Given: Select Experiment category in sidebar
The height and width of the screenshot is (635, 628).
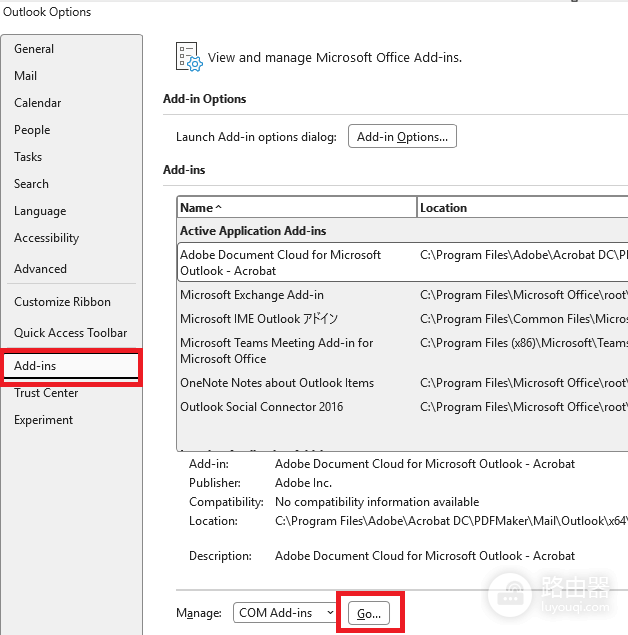Looking at the screenshot, I should click(x=44, y=420).
